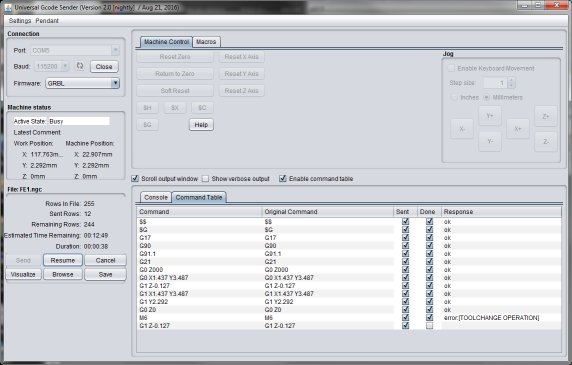
Task: Click the Reset Y Axis button
Action: click(241, 74)
